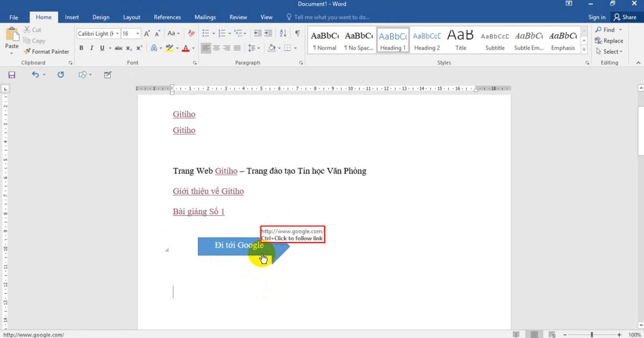The width and height of the screenshot is (644, 338).
Task: Open the References tab
Action: (x=167, y=17)
